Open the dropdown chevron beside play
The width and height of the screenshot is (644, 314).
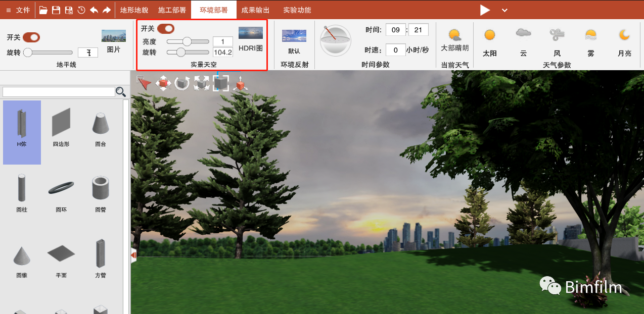tap(504, 10)
